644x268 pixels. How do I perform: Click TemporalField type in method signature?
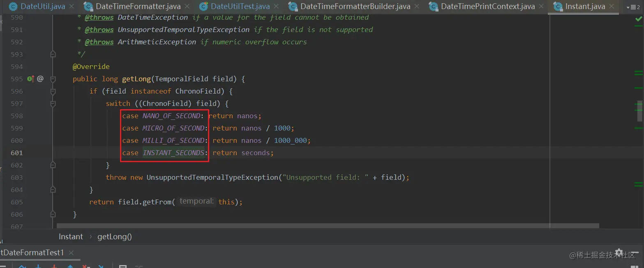pyautogui.click(x=181, y=79)
